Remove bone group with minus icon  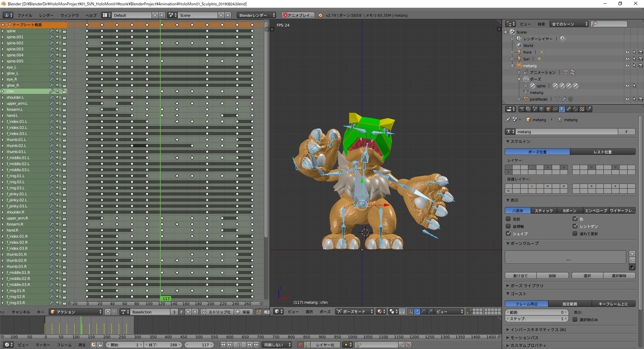coord(632,260)
